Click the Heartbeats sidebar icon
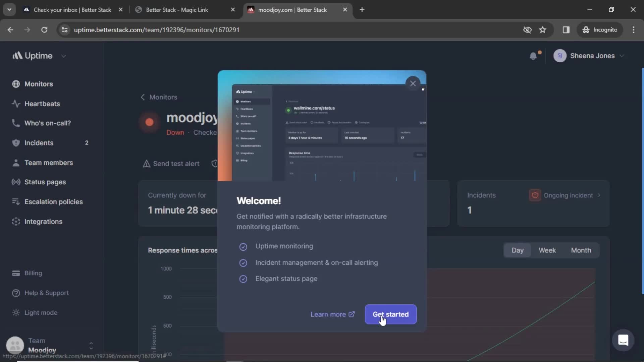The image size is (644, 362). tap(16, 103)
